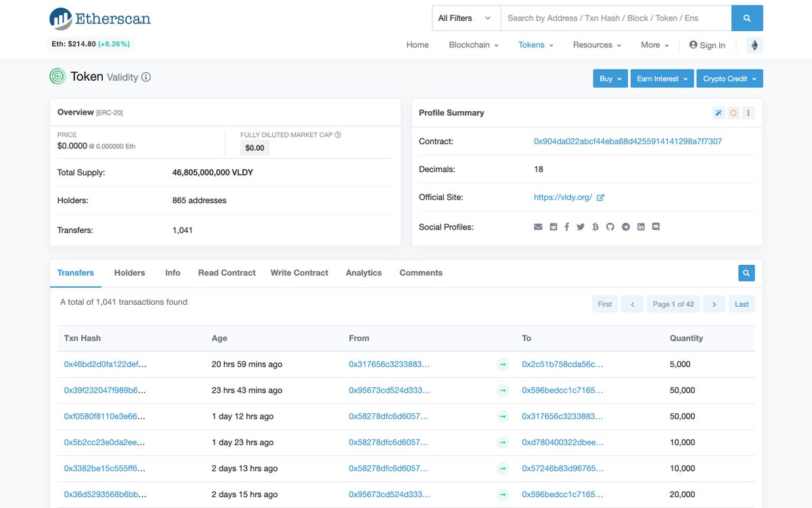812x508 pixels.
Task: Click the Twitter social profile icon
Action: [581, 227]
